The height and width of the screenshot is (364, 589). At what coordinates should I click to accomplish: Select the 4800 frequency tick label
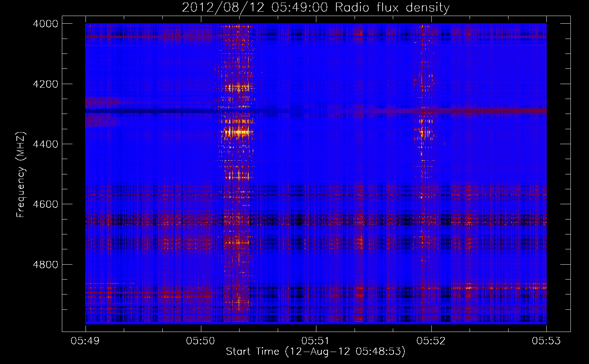coord(46,265)
